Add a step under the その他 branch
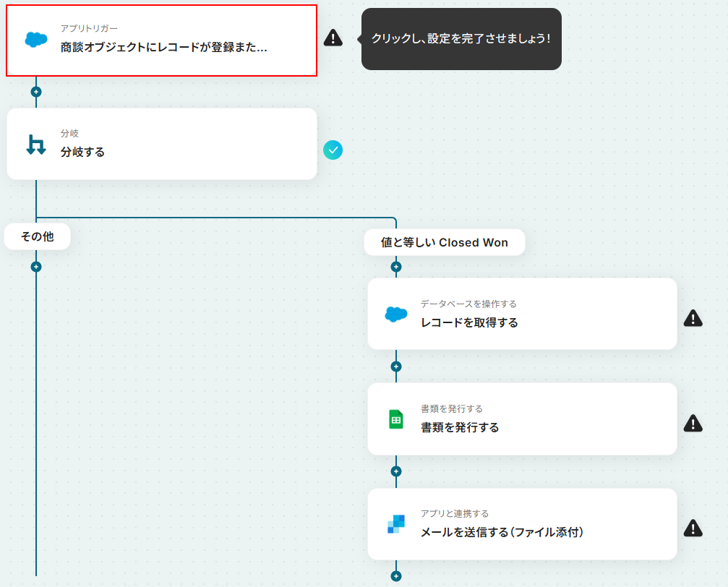Image resolution: width=728 pixels, height=587 pixels. [36, 267]
